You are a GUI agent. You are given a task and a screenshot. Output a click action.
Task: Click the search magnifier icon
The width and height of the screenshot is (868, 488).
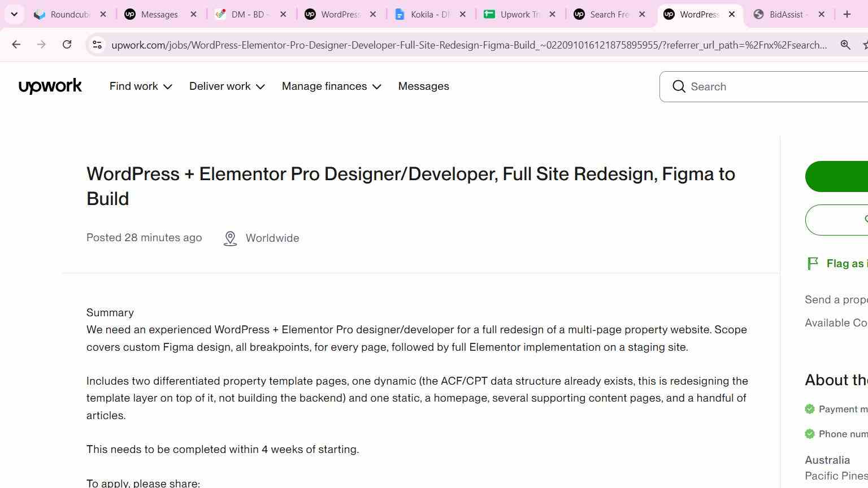[x=679, y=86]
